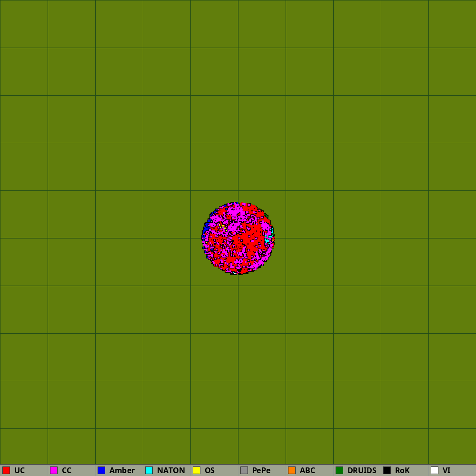Click the yellow OS legend swatch
Image resolution: width=476 pixels, height=476 pixels.
197,470
